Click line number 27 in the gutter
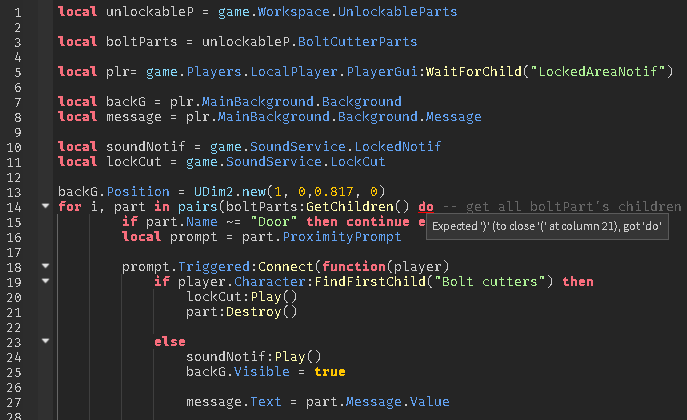Screen dimensions: 687x420 pos(14,402)
